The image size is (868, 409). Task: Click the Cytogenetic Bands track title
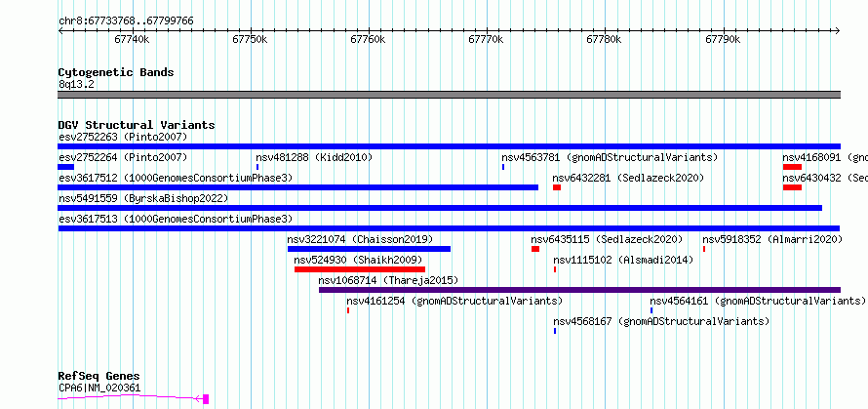[116, 72]
